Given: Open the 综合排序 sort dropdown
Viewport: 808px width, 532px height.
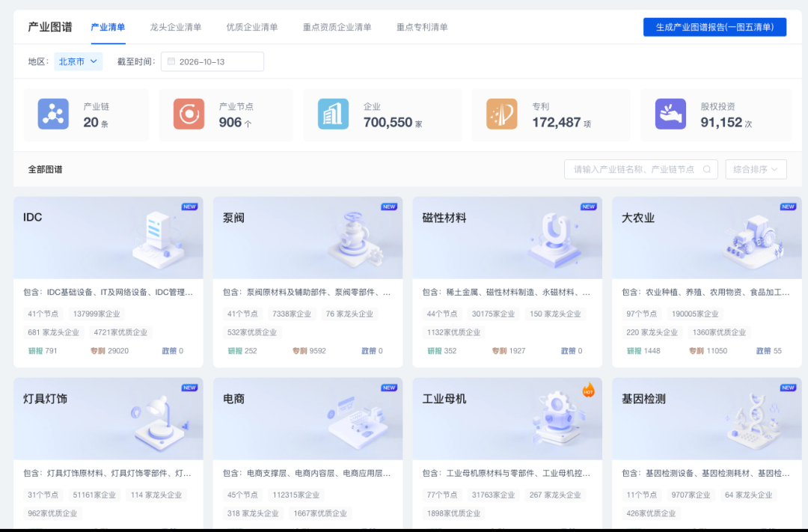Looking at the screenshot, I should point(756,169).
